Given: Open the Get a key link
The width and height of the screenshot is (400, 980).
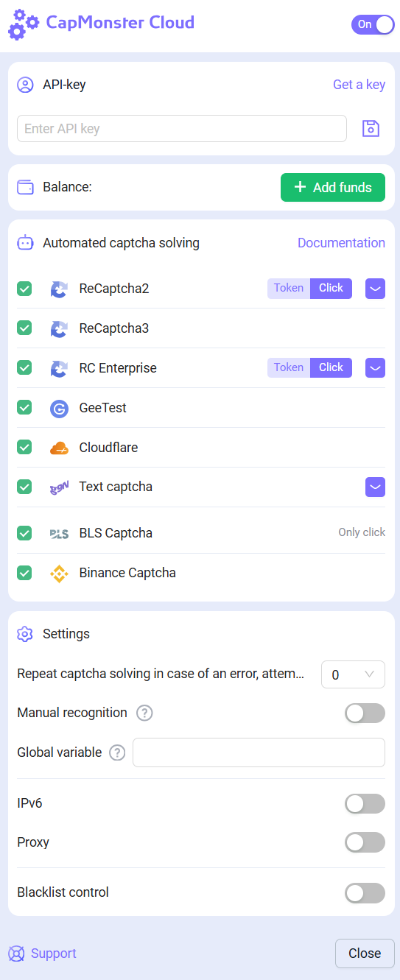Looking at the screenshot, I should 359,85.
